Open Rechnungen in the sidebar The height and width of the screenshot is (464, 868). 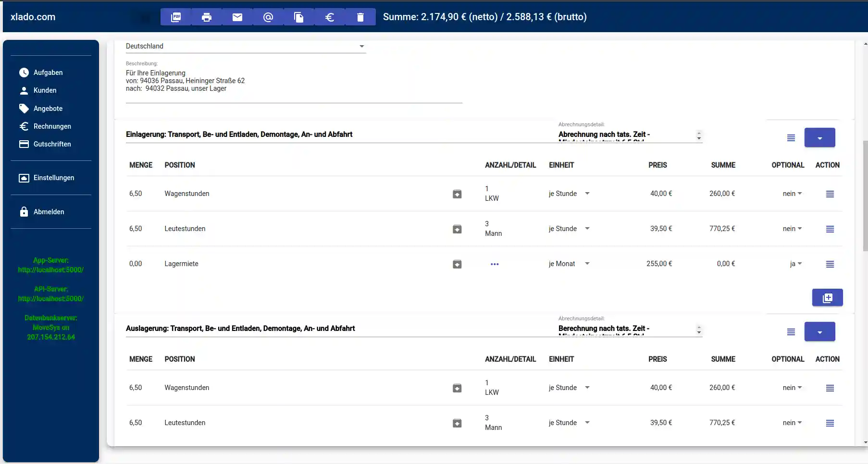(x=46, y=126)
